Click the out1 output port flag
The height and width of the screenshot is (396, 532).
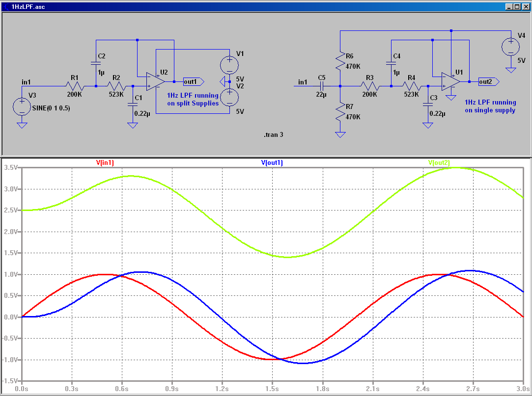(194, 82)
